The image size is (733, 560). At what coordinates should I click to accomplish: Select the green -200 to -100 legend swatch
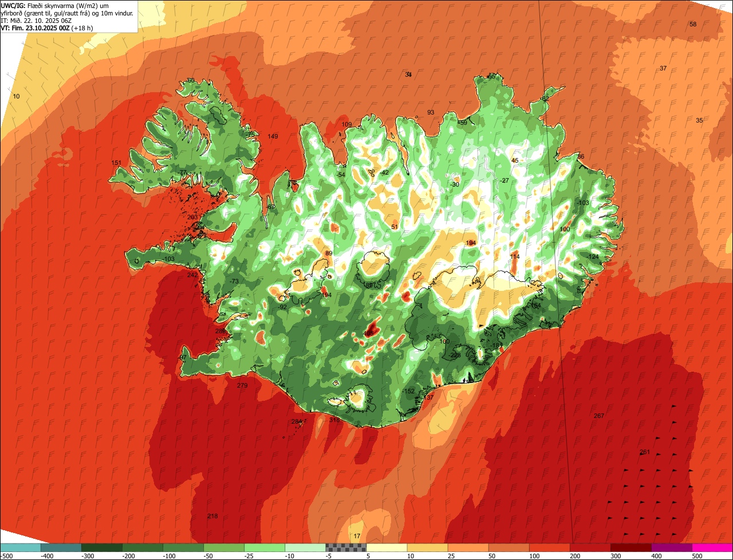(142, 547)
